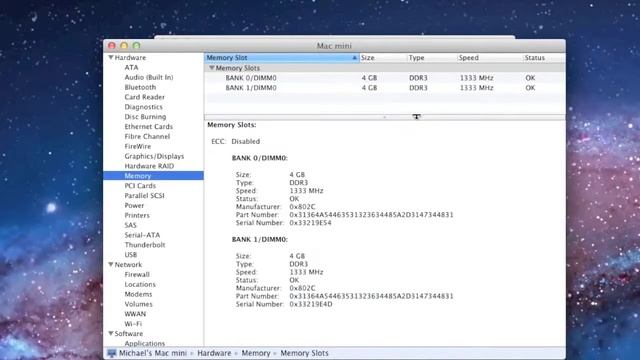Click the Memory Slots: heading

(x=232, y=125)
